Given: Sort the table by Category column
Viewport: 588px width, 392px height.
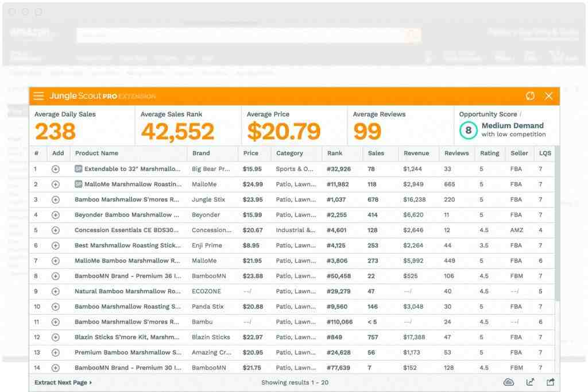Looking at the screenshot, I should (x=289, y=153).
